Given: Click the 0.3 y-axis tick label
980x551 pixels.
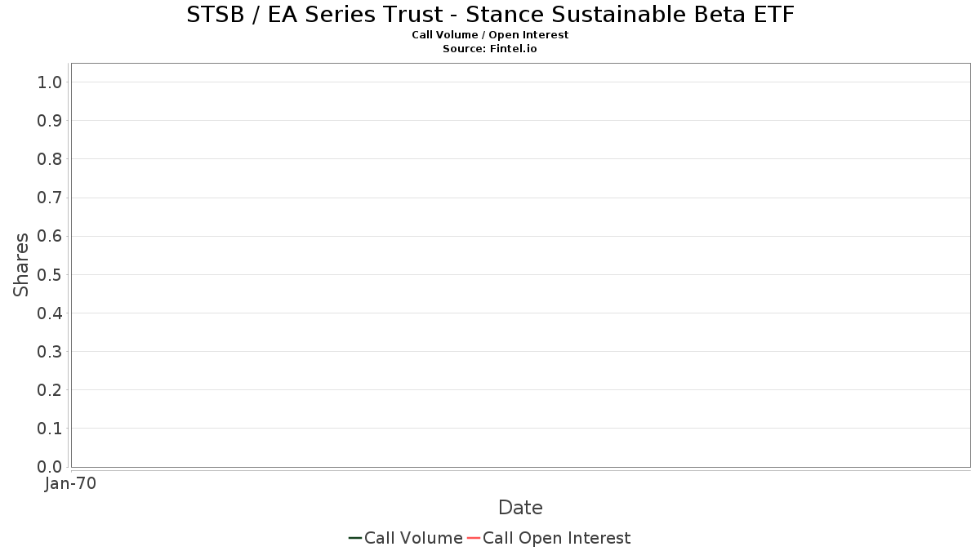Looking at the screenshot, I should click(x=50, y=352).
